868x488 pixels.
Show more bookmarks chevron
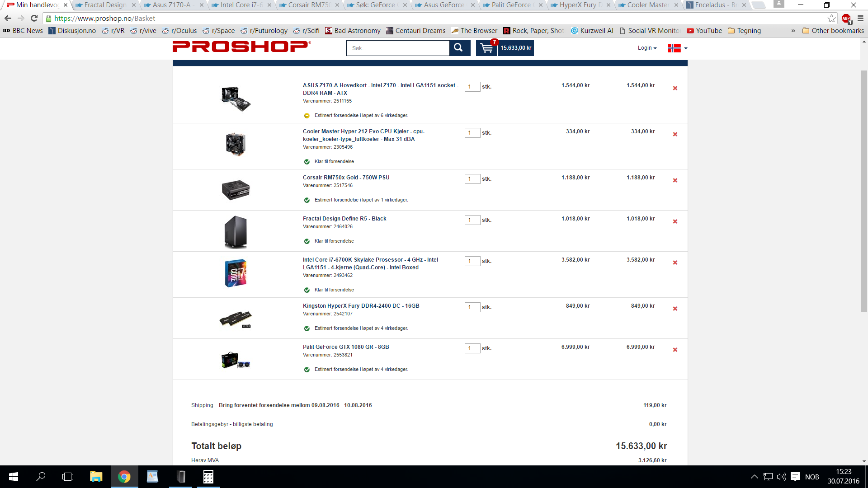793,31
